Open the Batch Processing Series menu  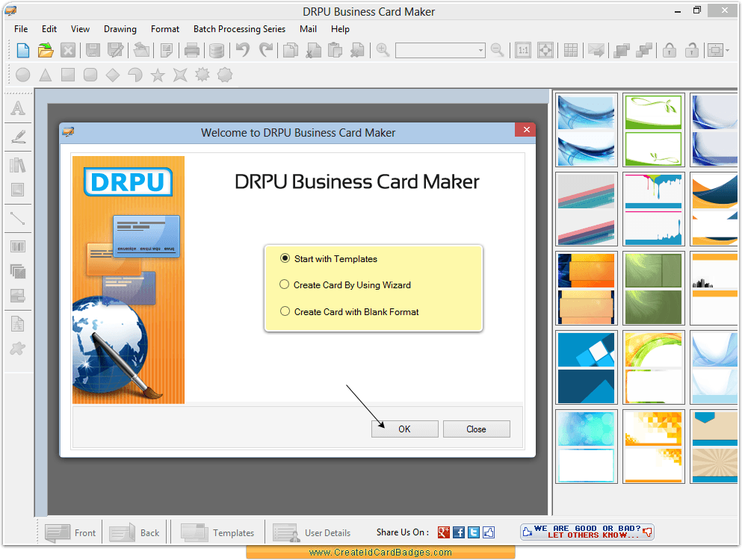tap(239, 29)
